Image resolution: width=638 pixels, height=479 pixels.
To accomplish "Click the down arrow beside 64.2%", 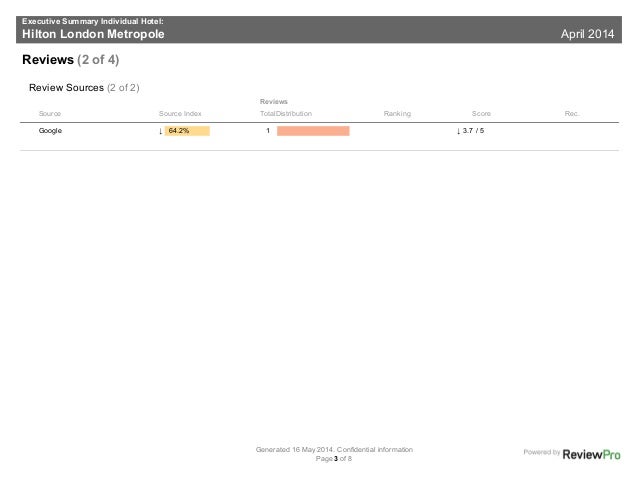I will 160,131.
